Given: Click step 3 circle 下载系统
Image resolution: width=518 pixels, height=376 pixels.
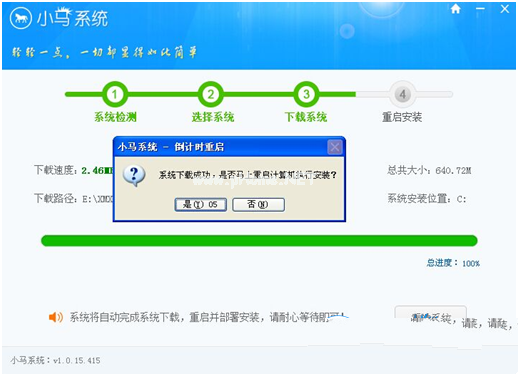Looking at the screenshot, I should [x=306, y=94].
